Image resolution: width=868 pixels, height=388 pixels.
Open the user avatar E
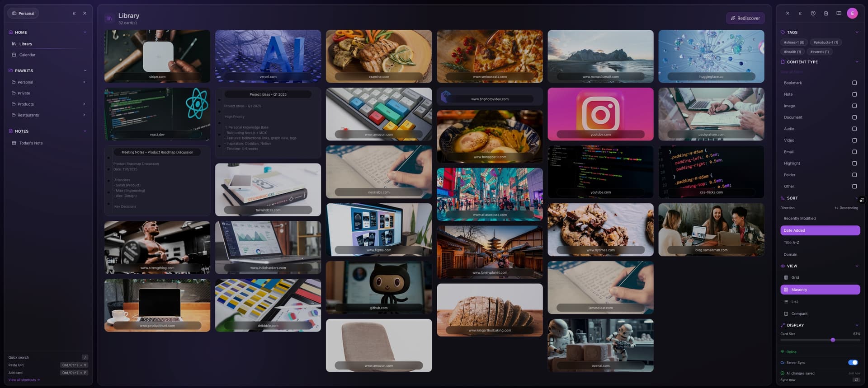tap(852, 14)
